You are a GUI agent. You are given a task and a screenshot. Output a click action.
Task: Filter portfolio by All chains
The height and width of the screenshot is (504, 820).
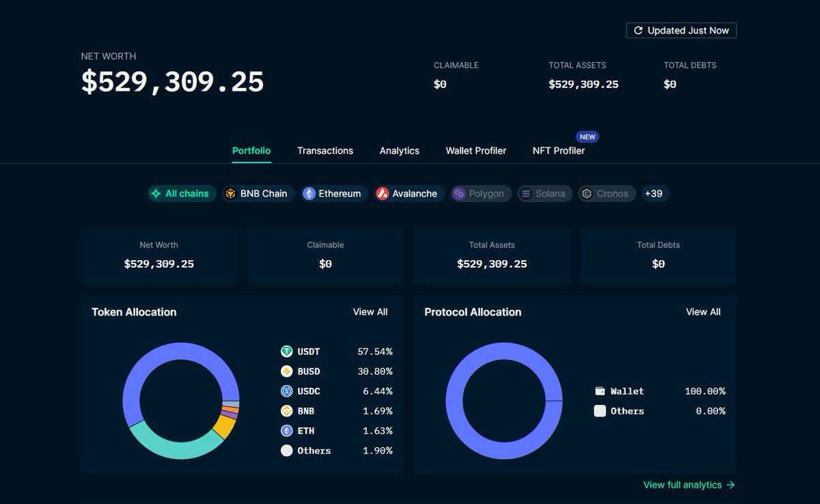182,194
